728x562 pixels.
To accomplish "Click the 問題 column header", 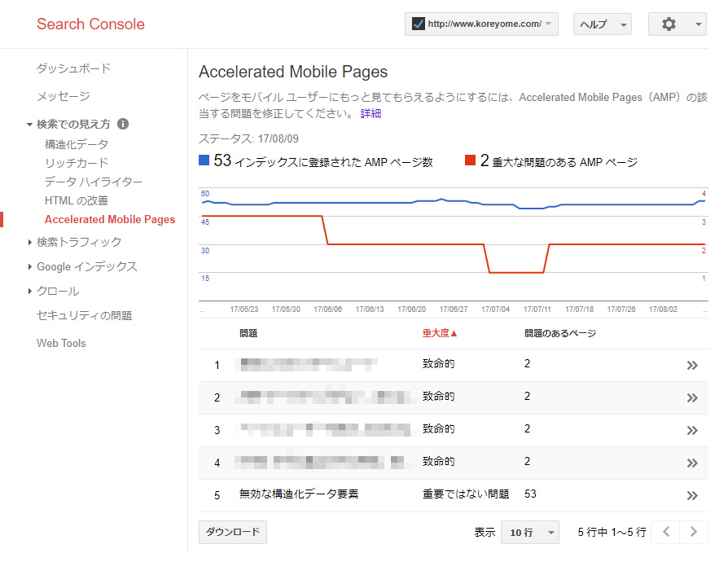I will tap(248, 333).
